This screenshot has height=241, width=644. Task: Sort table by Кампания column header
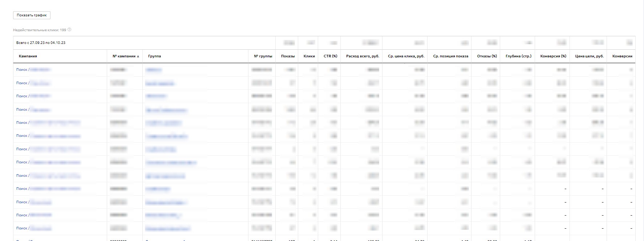(x=28, y=56)
